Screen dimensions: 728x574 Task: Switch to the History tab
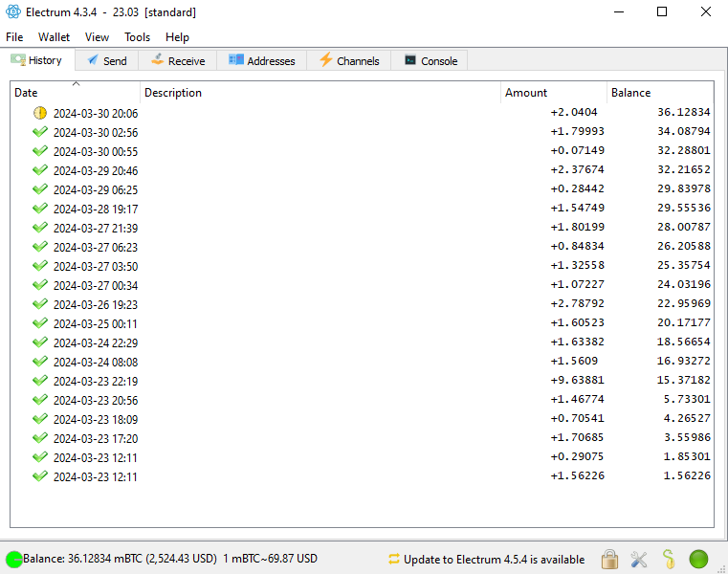37,60
